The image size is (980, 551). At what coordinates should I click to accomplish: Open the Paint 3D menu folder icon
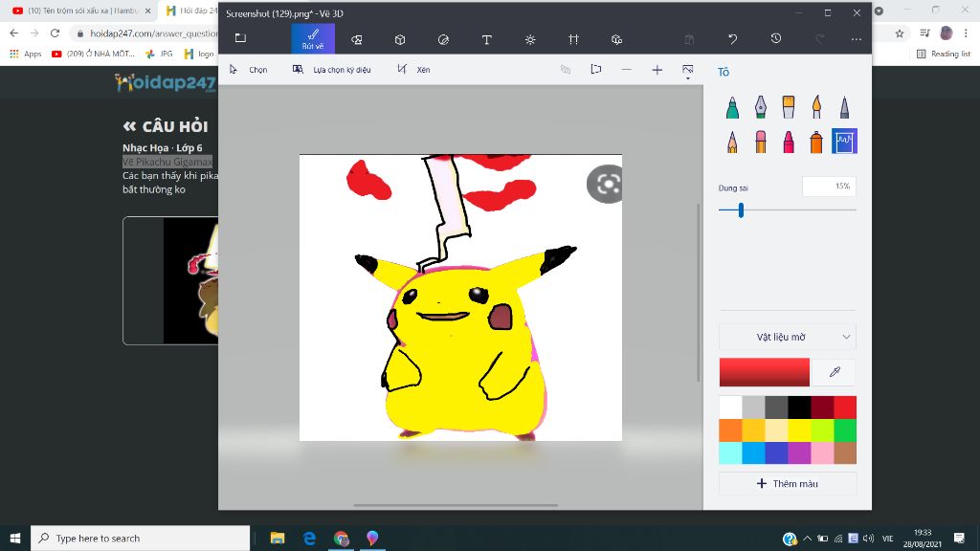240,38
